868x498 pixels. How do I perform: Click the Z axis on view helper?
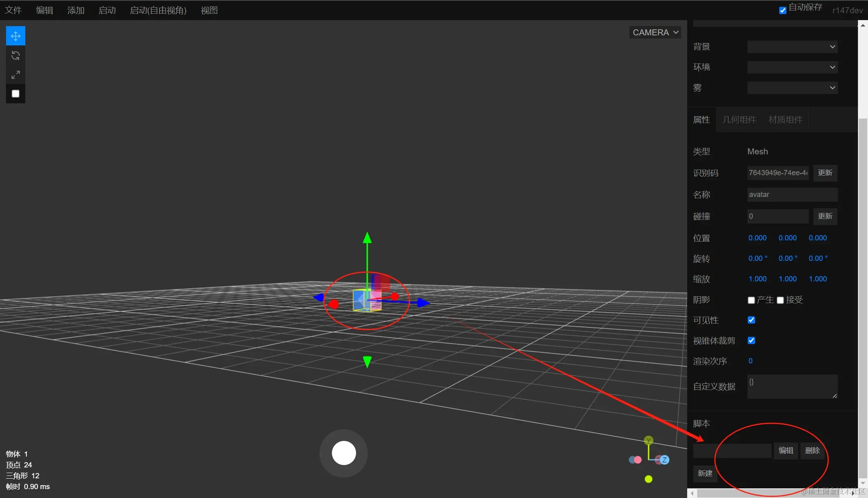pos(664,460)
